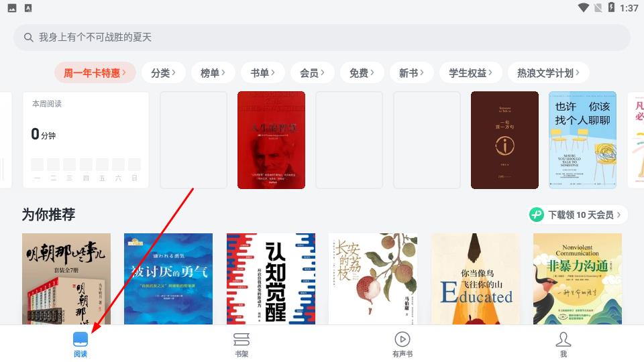Open the 免费 free books chip
The width and height of the screenshot is (644, 362).
coord(362,73)
